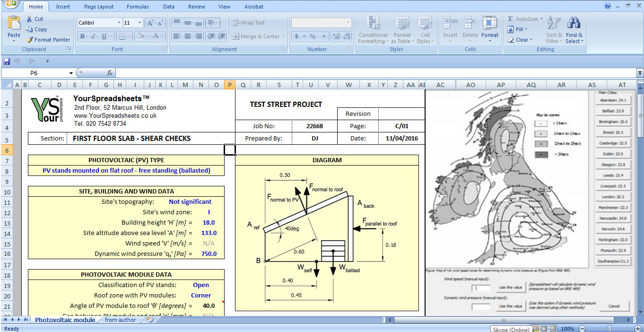This screenshot has width=644, height=332.
Task: Open the Page Layout ribbon tab
Action: coord(99,7)
